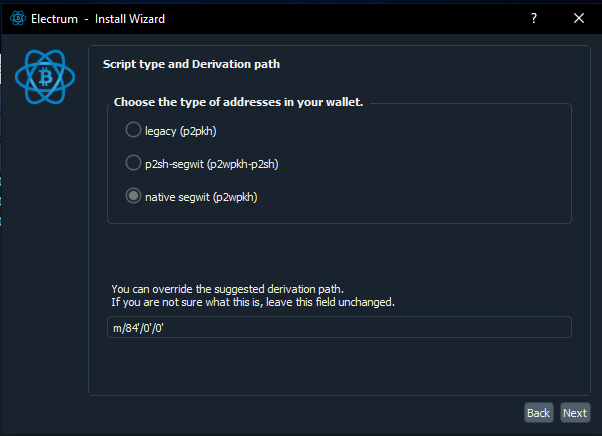This screenshot has height=436, width=602.
Task: Click the 'Script type and Derivation path' heading
Action: click(x=191, y=64)
